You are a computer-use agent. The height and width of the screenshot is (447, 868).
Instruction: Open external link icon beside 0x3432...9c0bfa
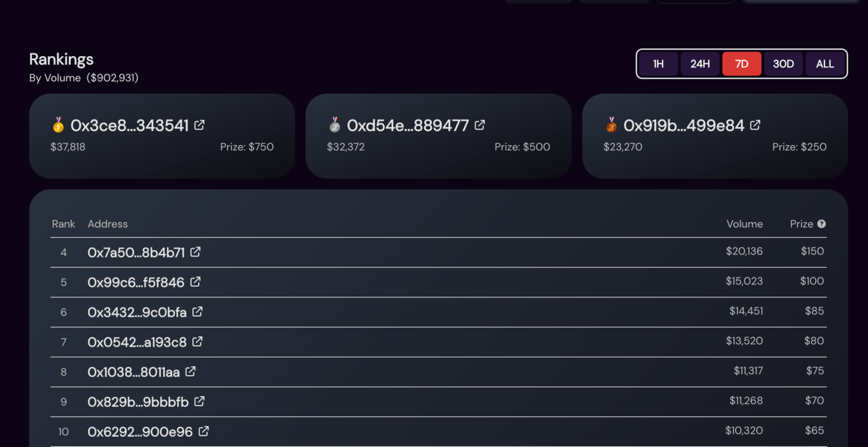197,311
